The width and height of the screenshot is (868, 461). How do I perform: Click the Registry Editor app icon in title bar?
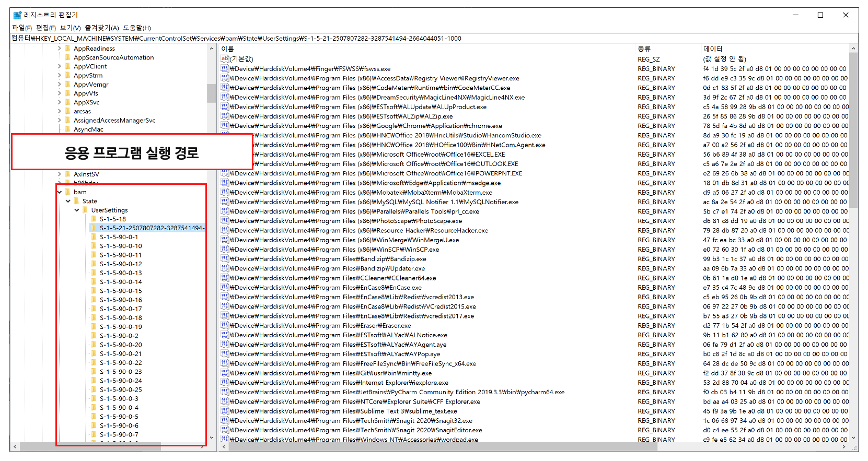click(x=17, y=15)
